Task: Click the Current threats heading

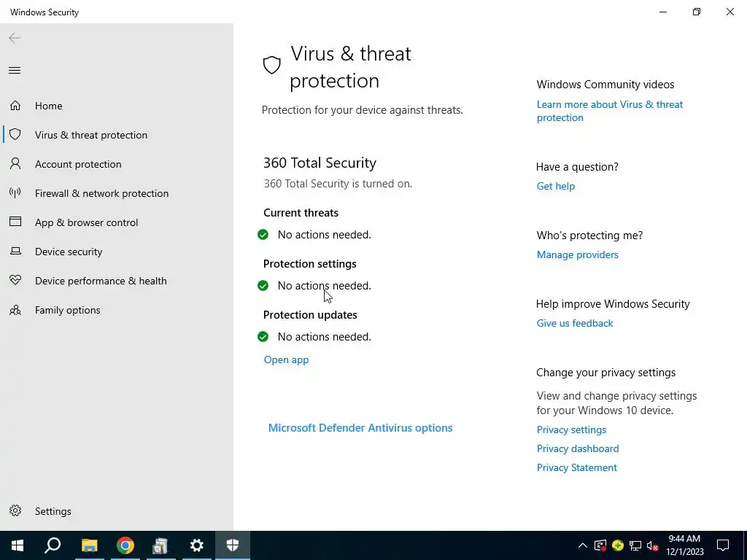Action: pyautogui.click(x=301, y=213)
